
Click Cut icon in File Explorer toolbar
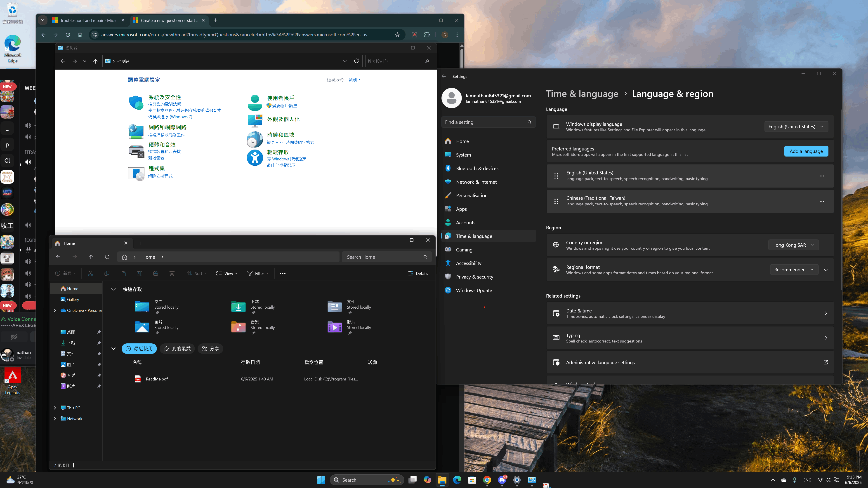pos(90,273)
